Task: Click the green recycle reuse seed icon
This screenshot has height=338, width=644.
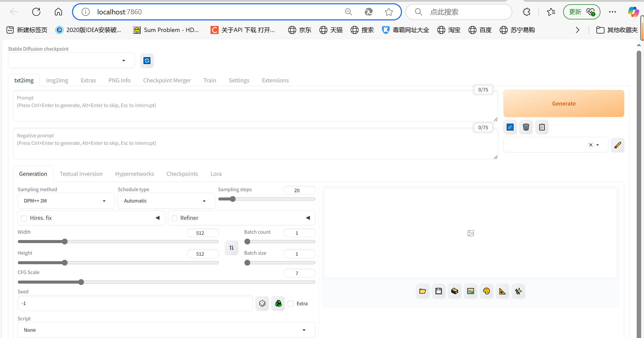Action: point(278,303)
